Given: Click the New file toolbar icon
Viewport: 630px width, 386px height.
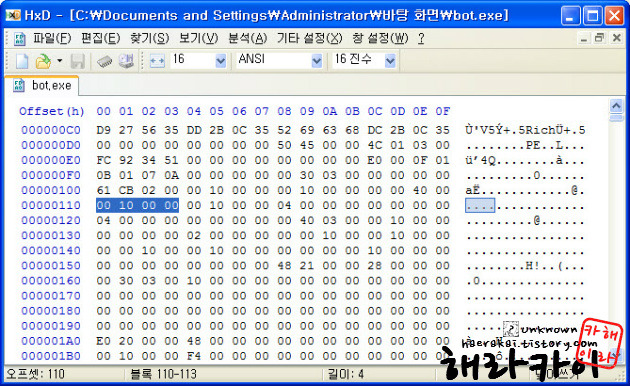Looking at the screenshot, I should (22, 61).
